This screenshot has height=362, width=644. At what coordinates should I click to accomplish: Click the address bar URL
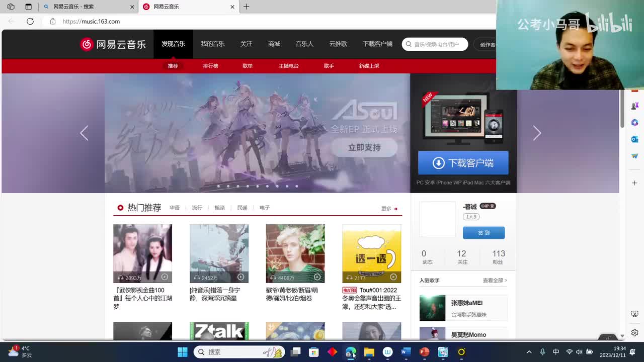point(91,21)
